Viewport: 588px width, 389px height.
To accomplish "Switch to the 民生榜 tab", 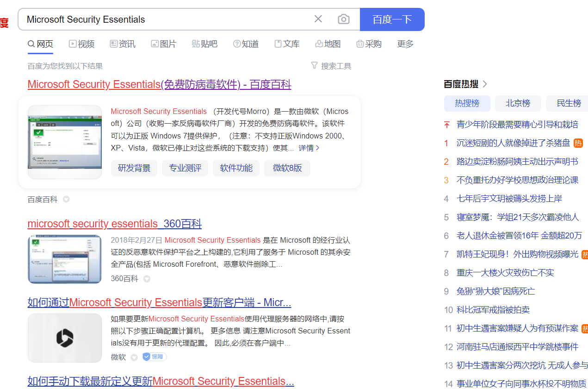I will coord(567,103).
